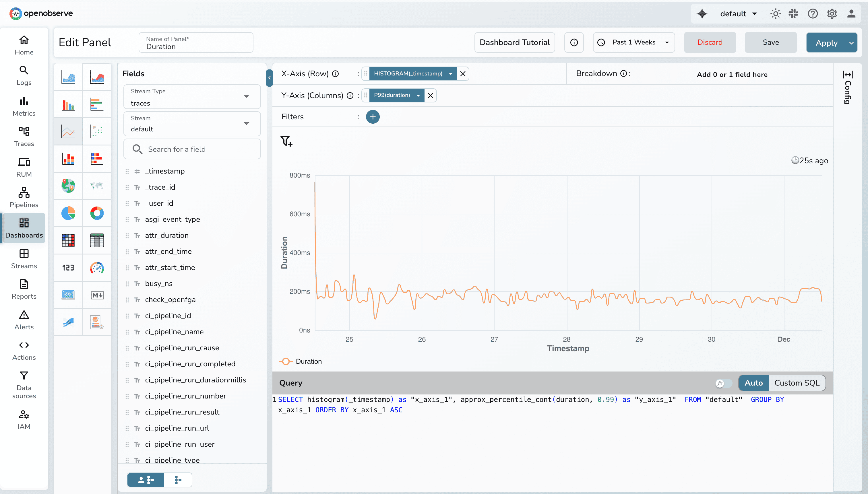The width and height of the screenshot is (868, 494).
Task: Discard the panel changes
Action: click(710, 42)
